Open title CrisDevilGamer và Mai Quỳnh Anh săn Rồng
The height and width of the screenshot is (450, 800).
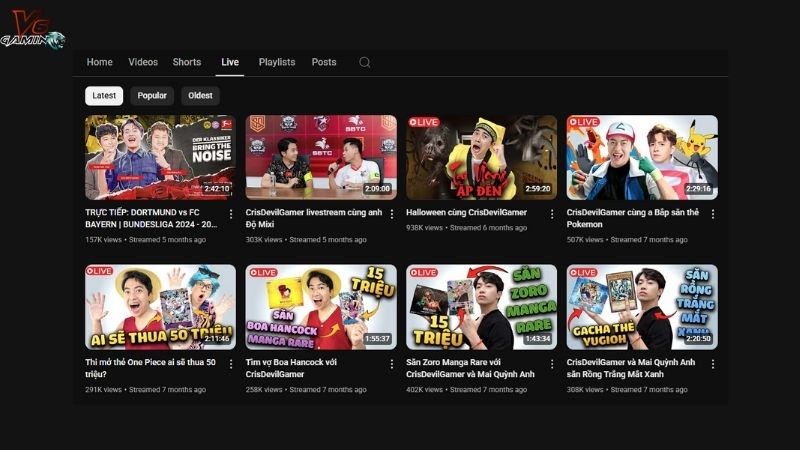point(631,368)
